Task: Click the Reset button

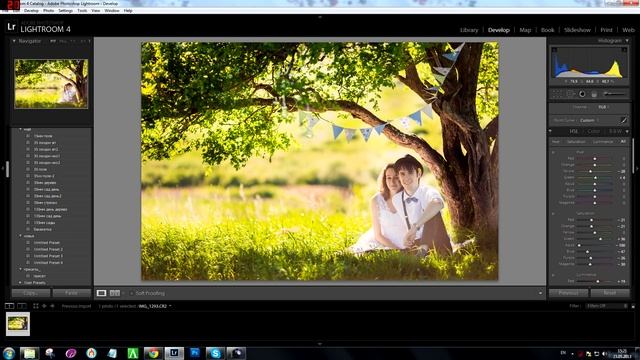Action: coord(610,293)
